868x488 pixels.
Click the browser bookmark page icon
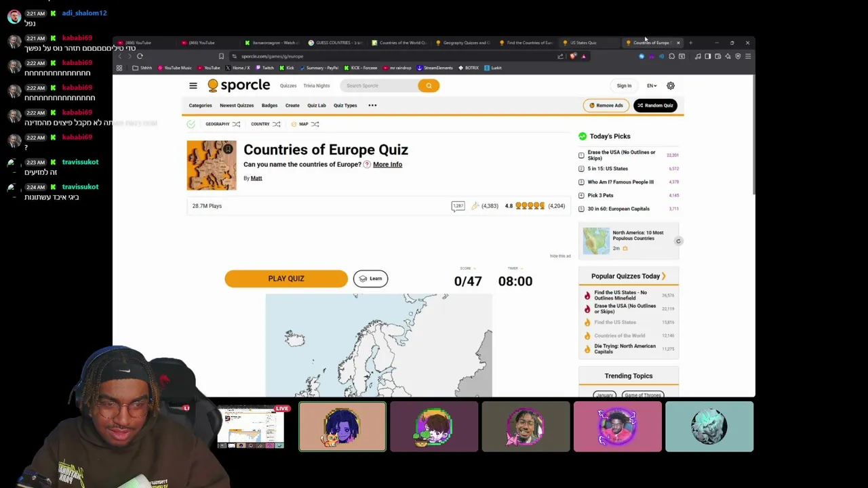pyautogui.click(x=221, y=56)
